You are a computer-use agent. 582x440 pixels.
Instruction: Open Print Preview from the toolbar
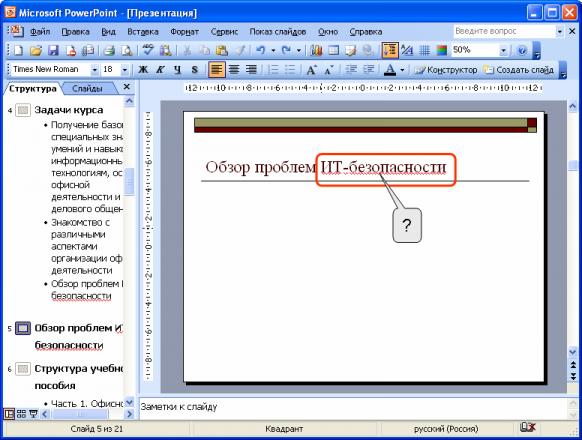127,50
